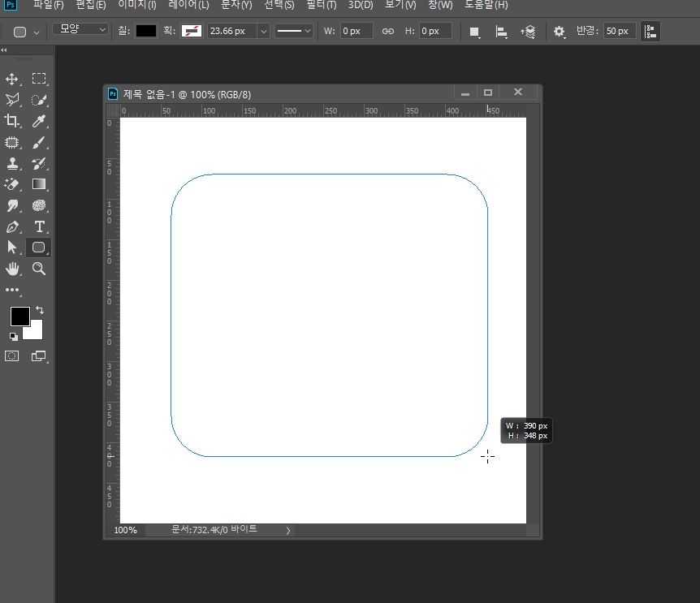Select the Horizontal Type tool
This screenshot has width=700, height=603.
(39, 226)
